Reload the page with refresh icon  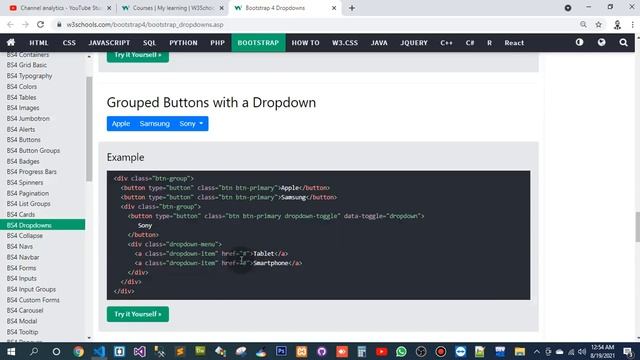[40, 24]
